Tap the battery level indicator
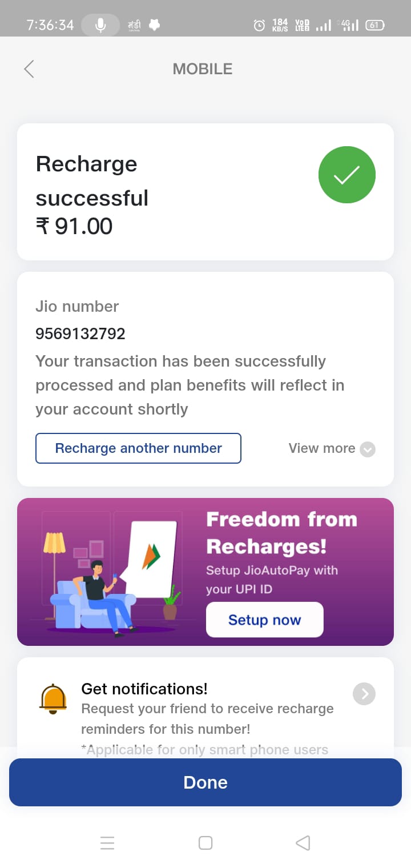411x868 pixels. (375, 25)
